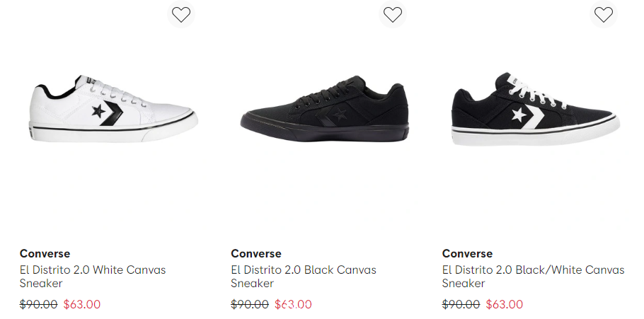Open the all-black Converse sneaker image
Screen dimensions: 644x319
[x=324, y=109]
